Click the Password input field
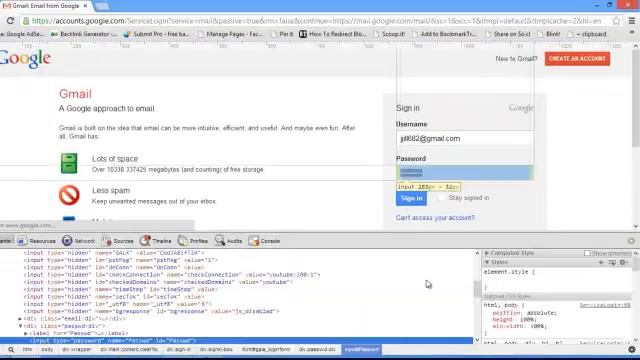 click(464, 173)
